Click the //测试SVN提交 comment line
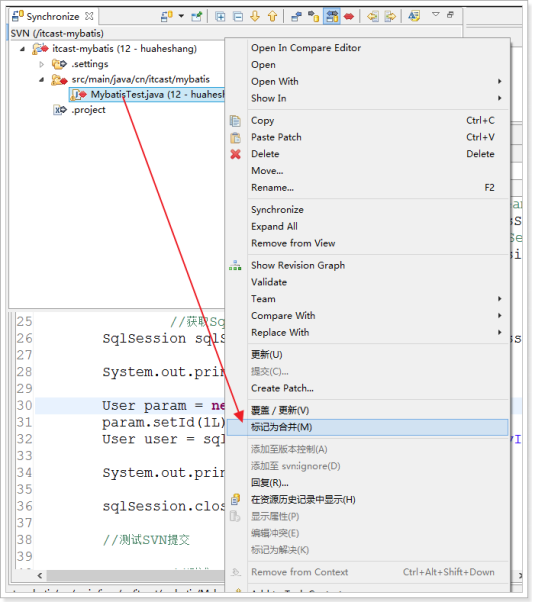This screenshot has width=533, height=603. (146, 540)
